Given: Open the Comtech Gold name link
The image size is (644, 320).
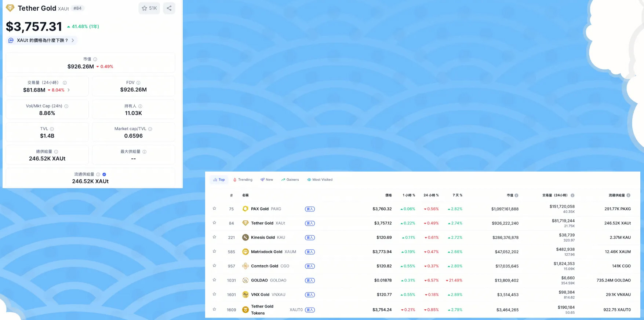Looking at the screenshot, I should click(264, 266).
